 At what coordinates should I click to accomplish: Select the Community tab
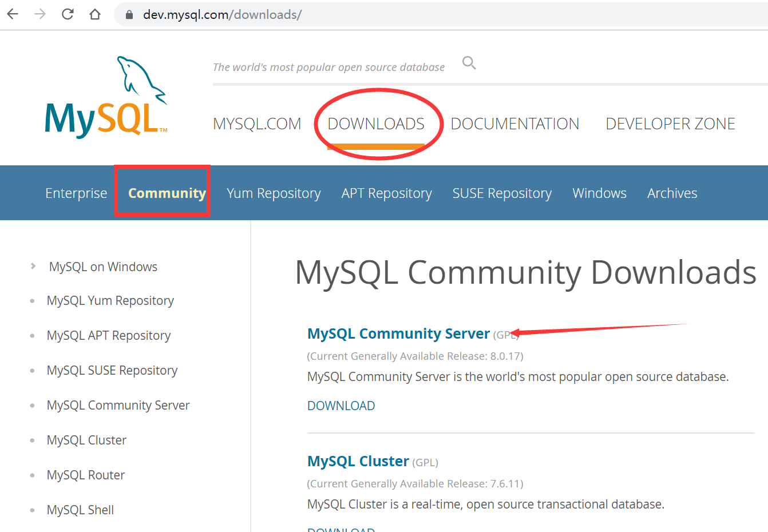tap(166, 193)
